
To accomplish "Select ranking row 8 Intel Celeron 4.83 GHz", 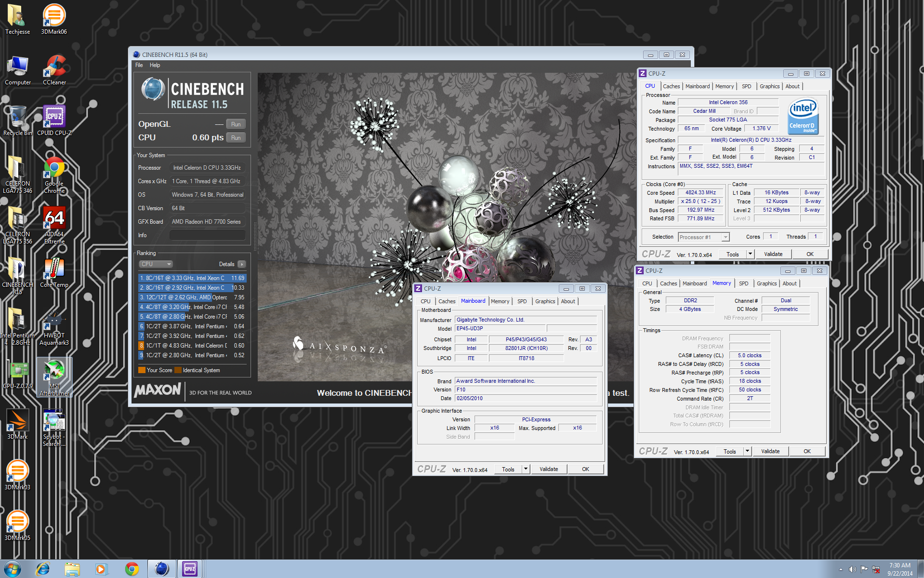I will click(193, 346).
